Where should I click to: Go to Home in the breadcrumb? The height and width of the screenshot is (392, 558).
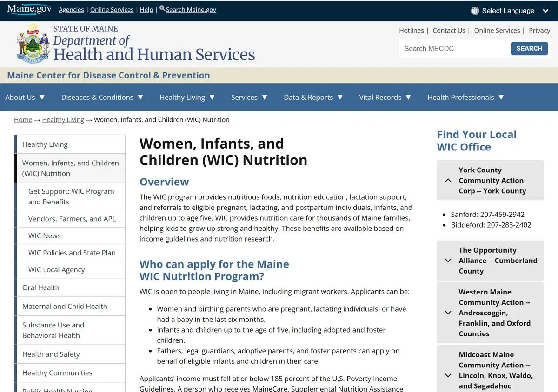point(23,119)
